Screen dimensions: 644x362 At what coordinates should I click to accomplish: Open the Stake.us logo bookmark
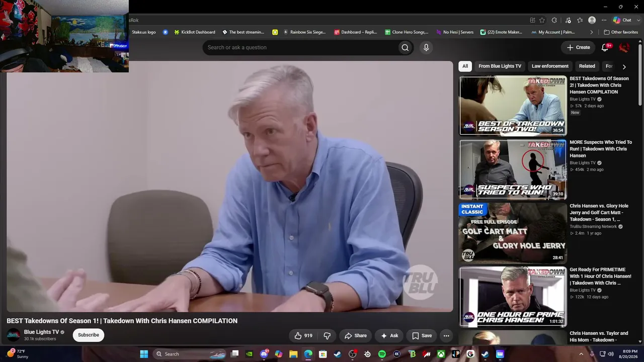pos(144,32)
